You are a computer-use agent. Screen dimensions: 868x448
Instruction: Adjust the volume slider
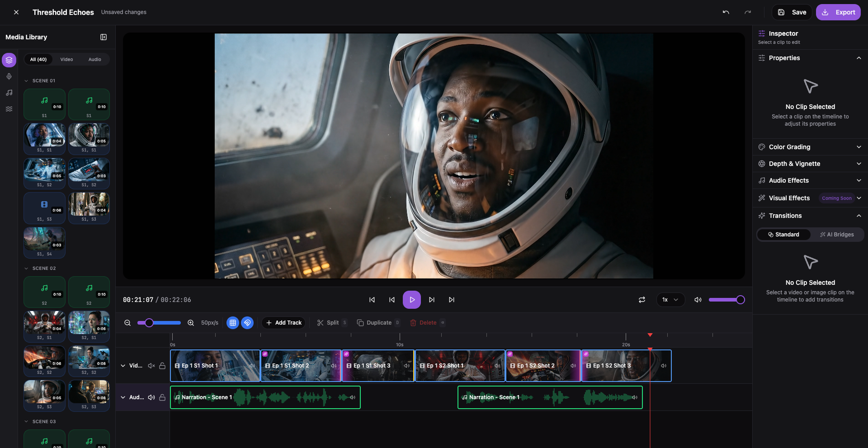coord(726,299)
